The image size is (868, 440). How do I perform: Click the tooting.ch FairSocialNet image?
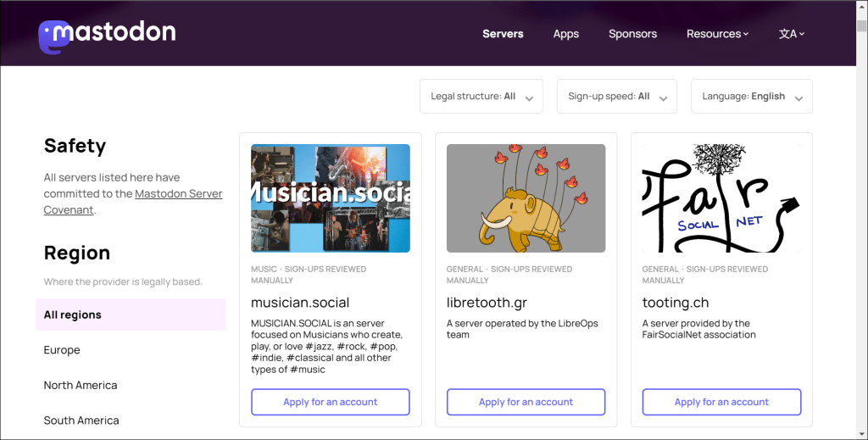721,198
